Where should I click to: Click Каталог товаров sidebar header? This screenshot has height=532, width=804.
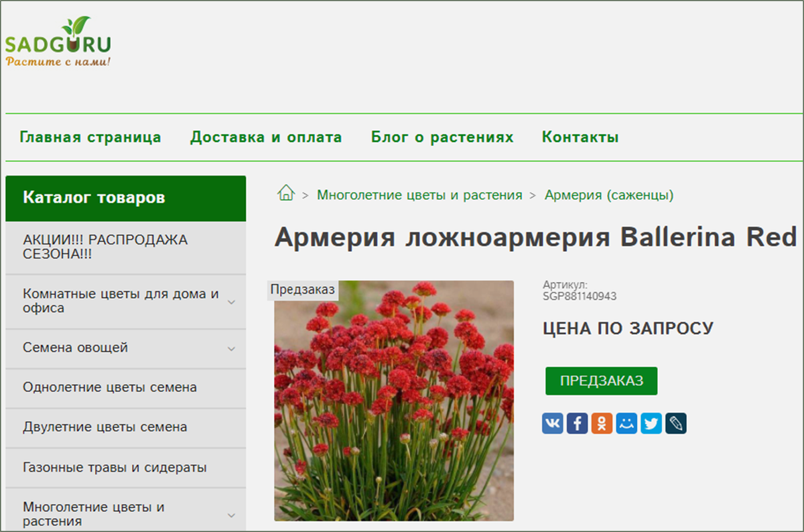(126, 198)
